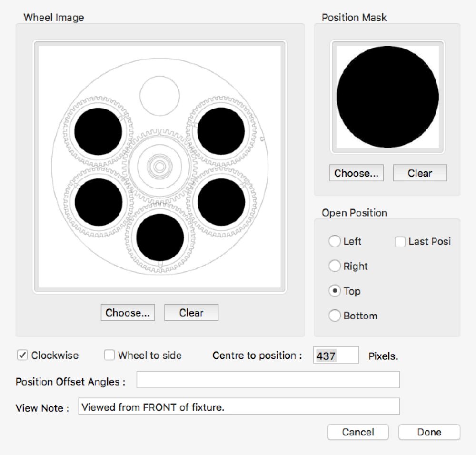Select Right as the open position

click(335, 266)
